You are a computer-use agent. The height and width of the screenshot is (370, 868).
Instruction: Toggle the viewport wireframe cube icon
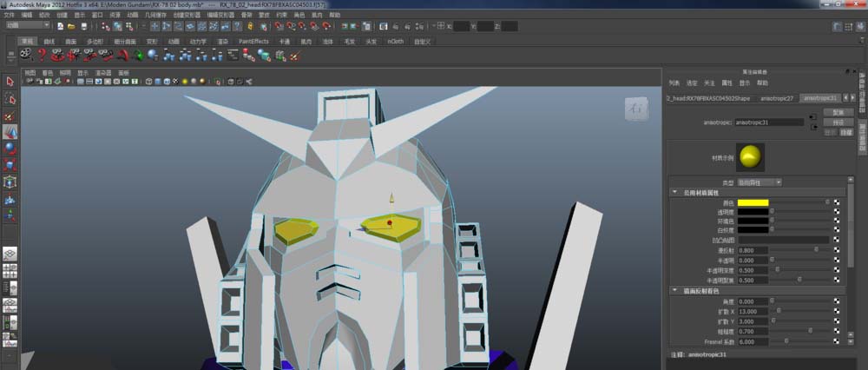[149, 82]
